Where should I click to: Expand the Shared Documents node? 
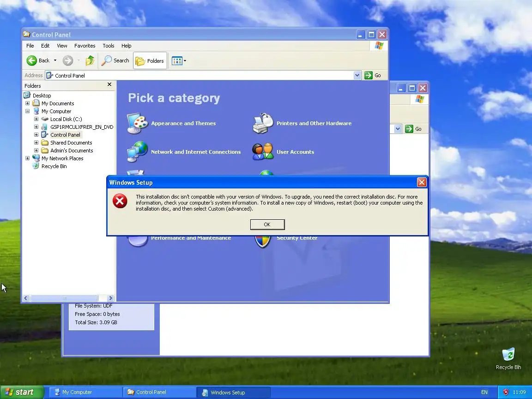tap(36, 143)
